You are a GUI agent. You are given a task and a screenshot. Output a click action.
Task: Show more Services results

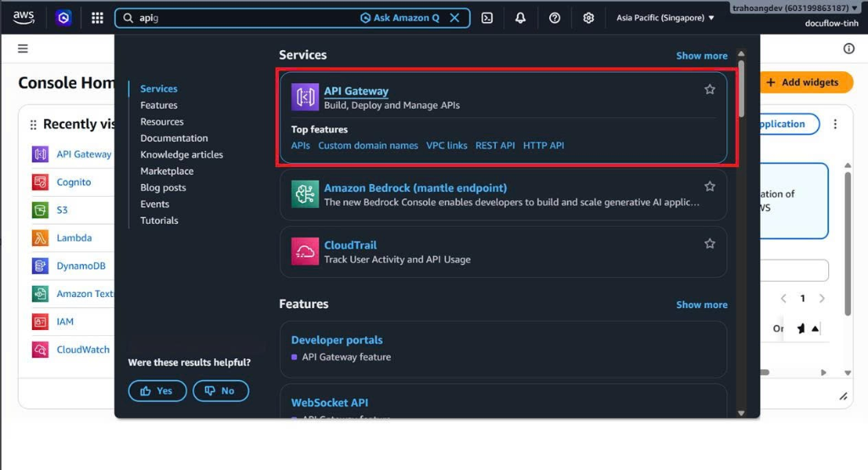701,55
